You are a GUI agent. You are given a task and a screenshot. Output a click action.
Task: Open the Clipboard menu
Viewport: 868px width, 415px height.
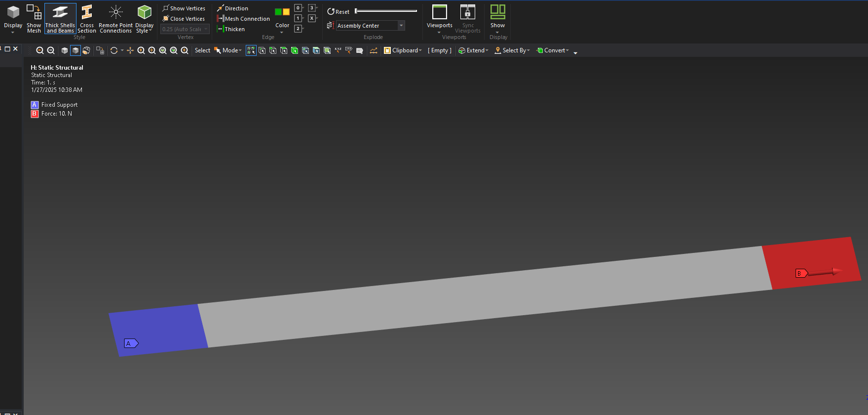[x=403, y=50]
